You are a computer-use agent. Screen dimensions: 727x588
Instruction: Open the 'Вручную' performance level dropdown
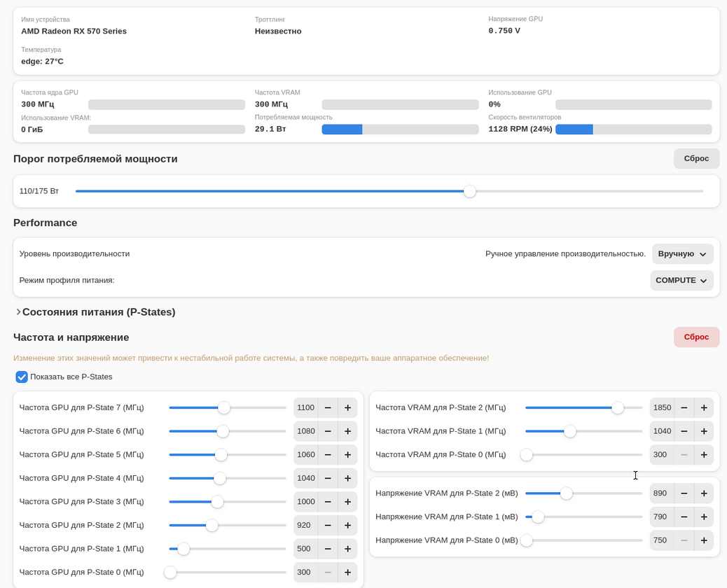(x=682, y=254)
